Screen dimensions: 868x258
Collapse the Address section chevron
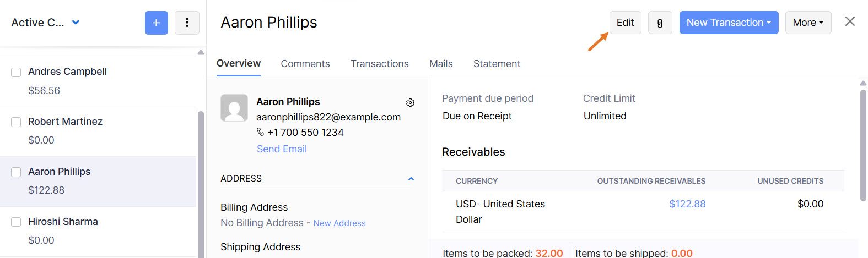pos(411,179)
